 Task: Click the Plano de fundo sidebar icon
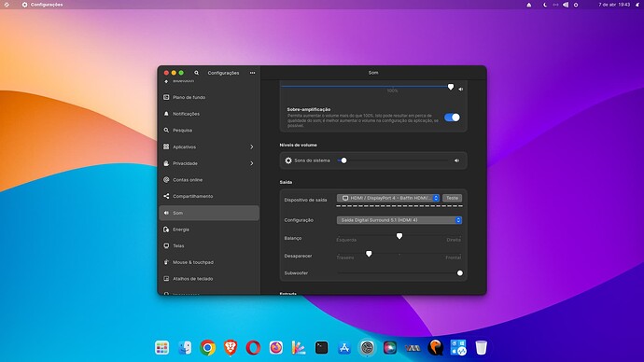pos(166,97)
